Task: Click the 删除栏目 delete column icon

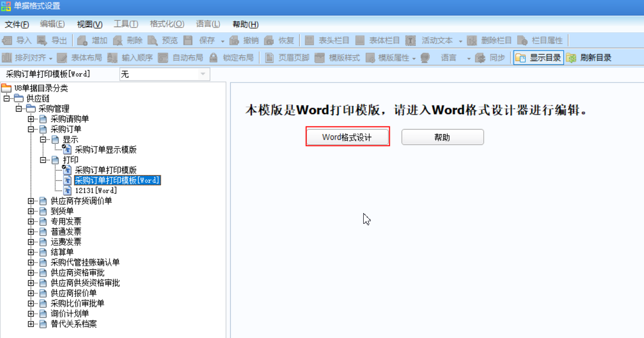Action: pyautogui.click(x=472, y=40)
